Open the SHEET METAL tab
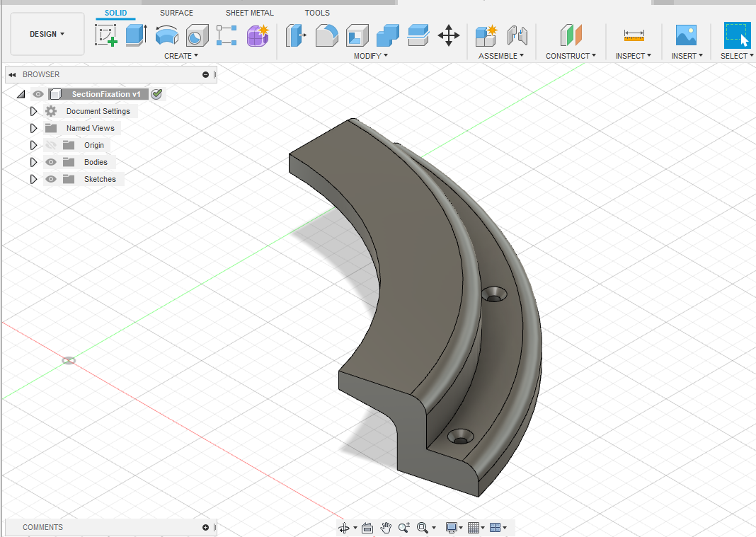The width and height of the screenshot is (756, 537). click(249, 13)
